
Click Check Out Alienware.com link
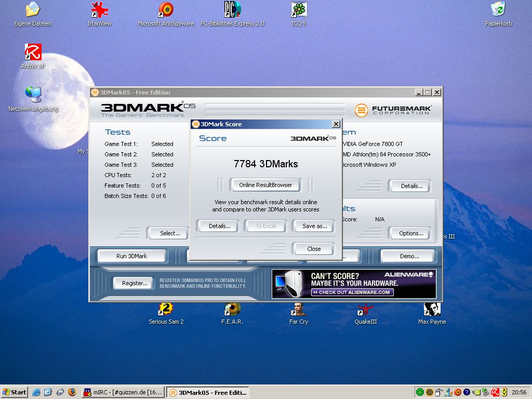point(352,292)
